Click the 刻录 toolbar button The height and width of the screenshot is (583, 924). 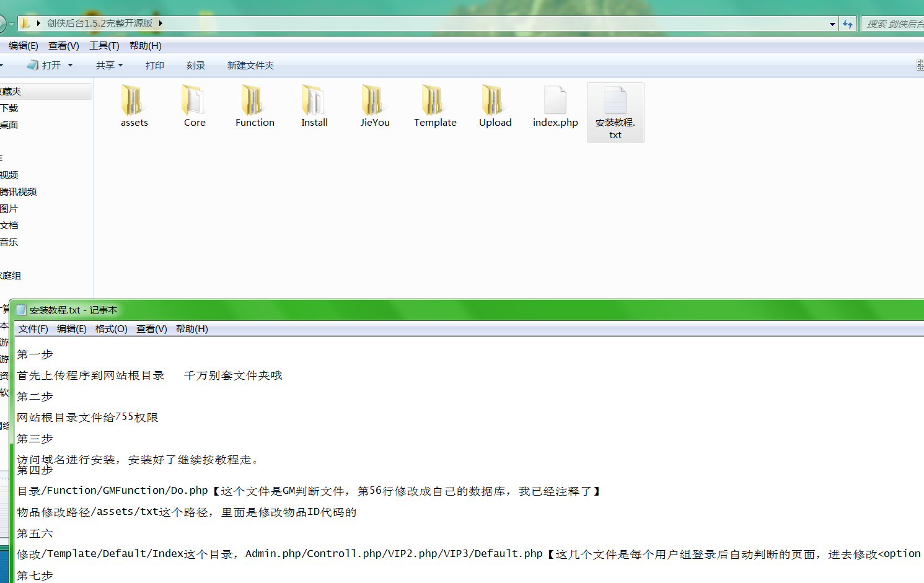coord(195,65)
